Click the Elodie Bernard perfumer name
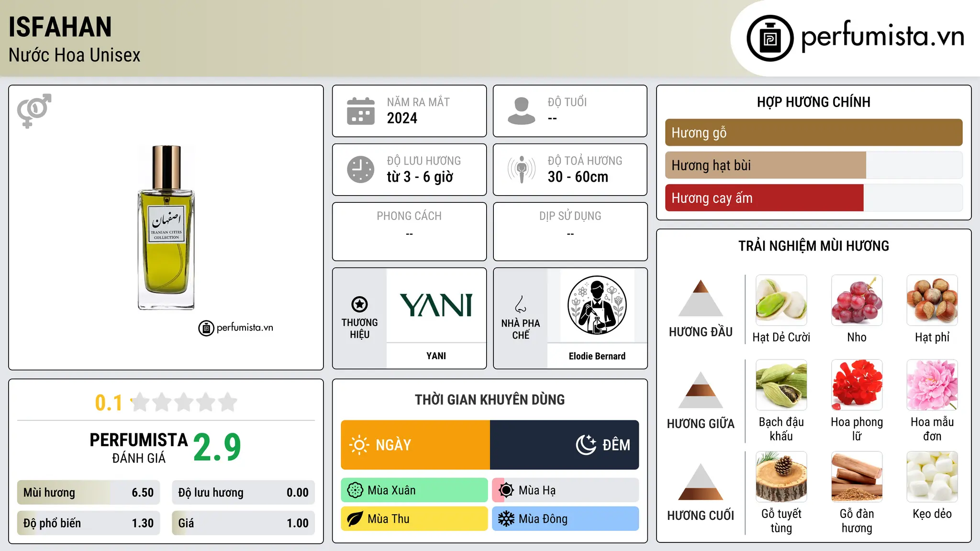 (597, 356)
